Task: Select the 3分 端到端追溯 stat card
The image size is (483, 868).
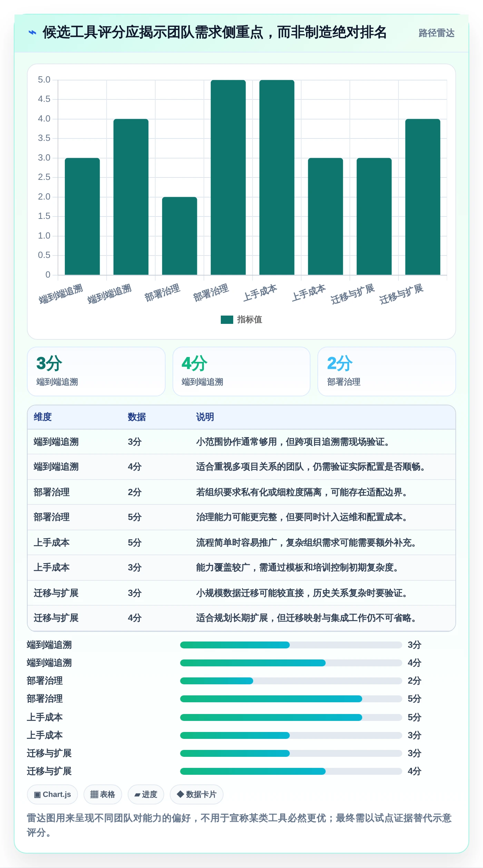Action: tap(96, 372)
